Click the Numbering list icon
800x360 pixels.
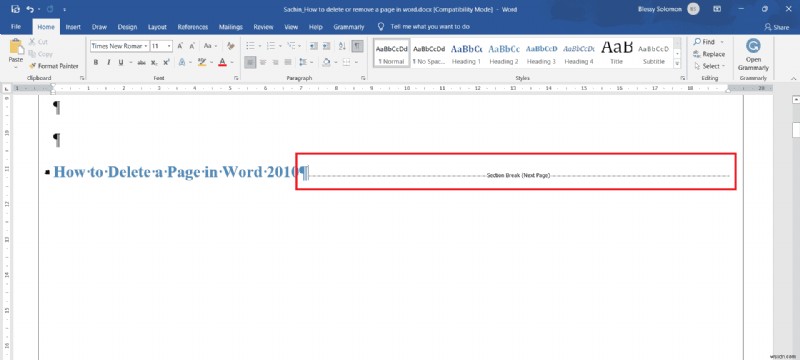click(271, 46)
